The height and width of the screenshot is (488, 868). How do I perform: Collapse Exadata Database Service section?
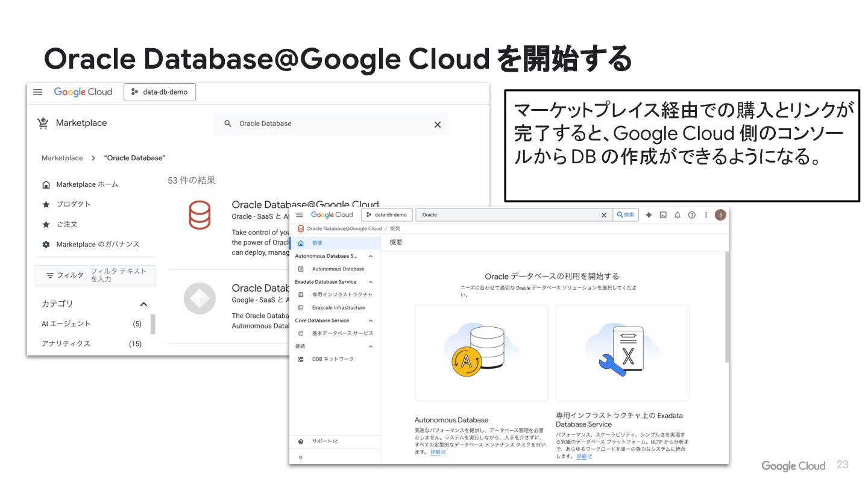(x=370, y=282)
